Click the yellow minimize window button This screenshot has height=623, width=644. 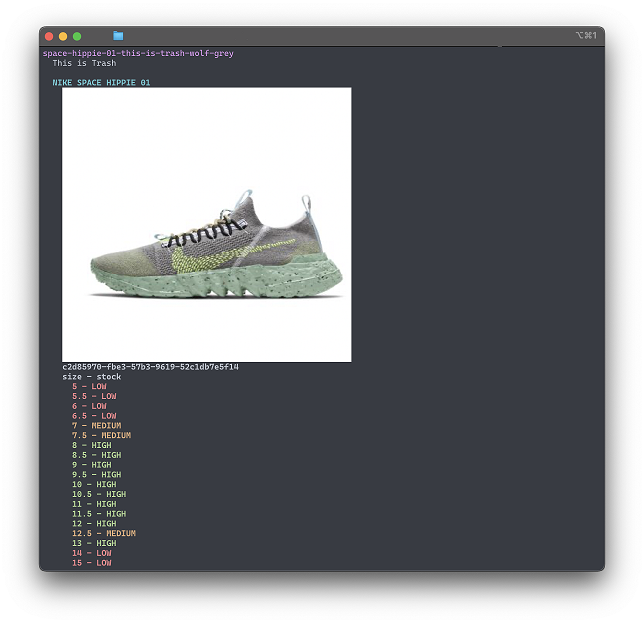pyautogui.click(x=63, y=36)
